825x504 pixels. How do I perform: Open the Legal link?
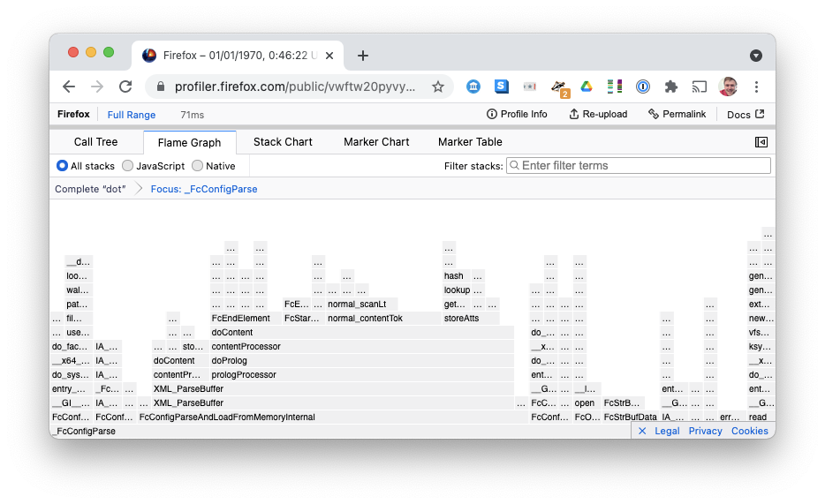pyautogui.click(x=667, y=431)
